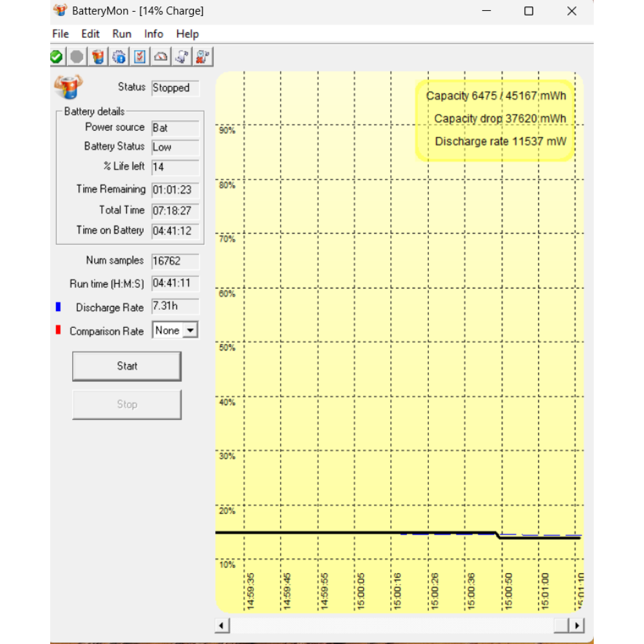Click the red checklist toolbar icon
The image size is (644, 644).
click(x=140, y=57)
